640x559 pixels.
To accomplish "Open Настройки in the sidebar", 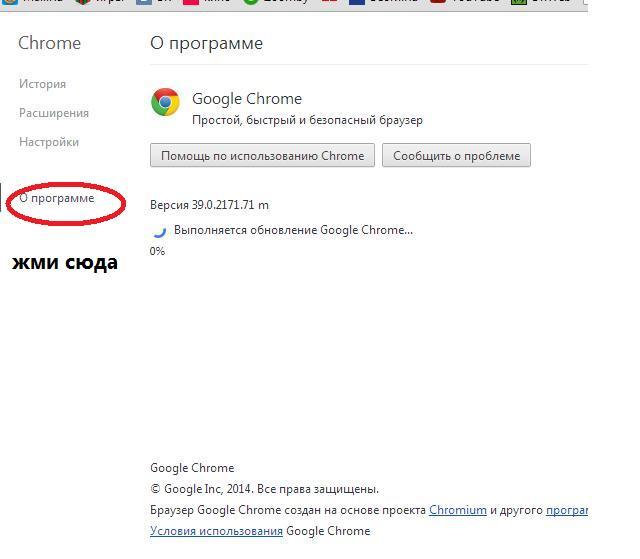I will click(49, 142).
